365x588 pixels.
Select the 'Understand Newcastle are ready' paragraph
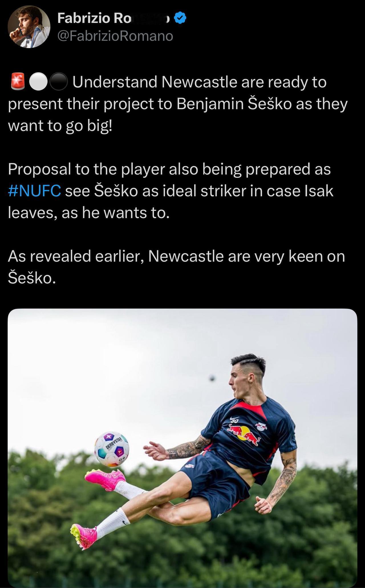(x=178, y=104)
